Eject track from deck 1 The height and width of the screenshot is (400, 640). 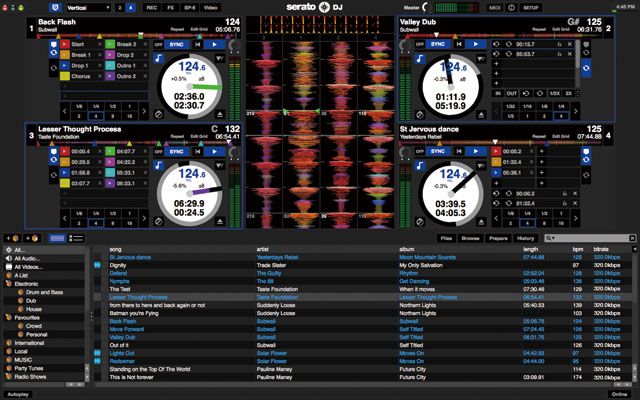point(220,114)
